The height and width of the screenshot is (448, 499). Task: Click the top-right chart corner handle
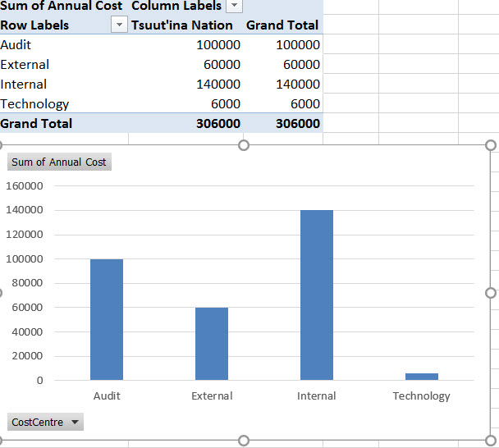tap(491, 145)
